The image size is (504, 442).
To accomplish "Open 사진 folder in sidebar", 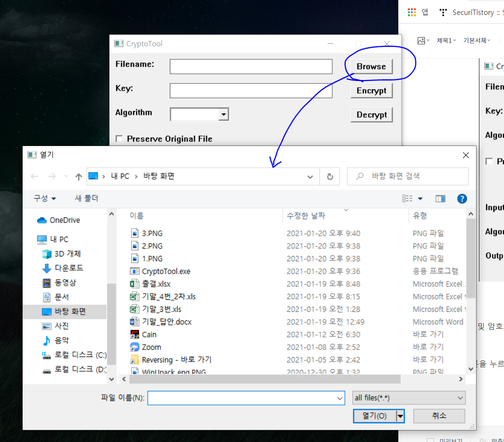I will [56, 326].
